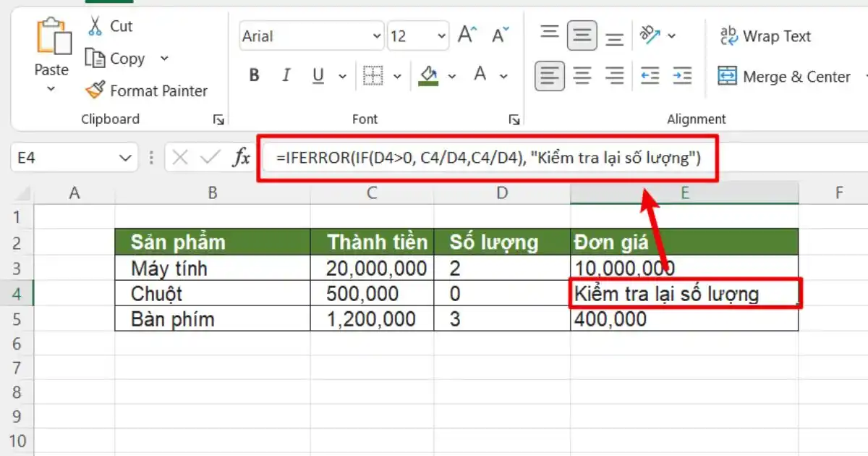The image size is (868, 456).
Task: Click the Merge & Center button
Action: point(785,77)
